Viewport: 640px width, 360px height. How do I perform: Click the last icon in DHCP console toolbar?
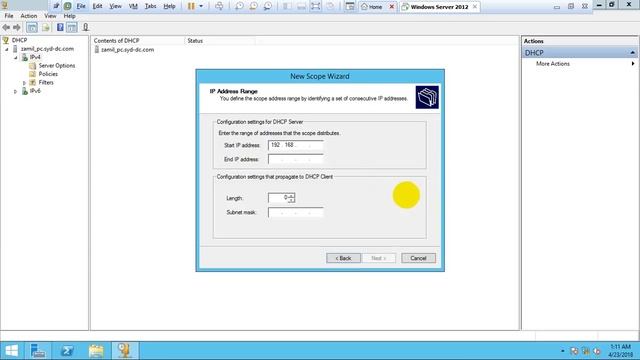pyautogui.click(x=85, y=27)
